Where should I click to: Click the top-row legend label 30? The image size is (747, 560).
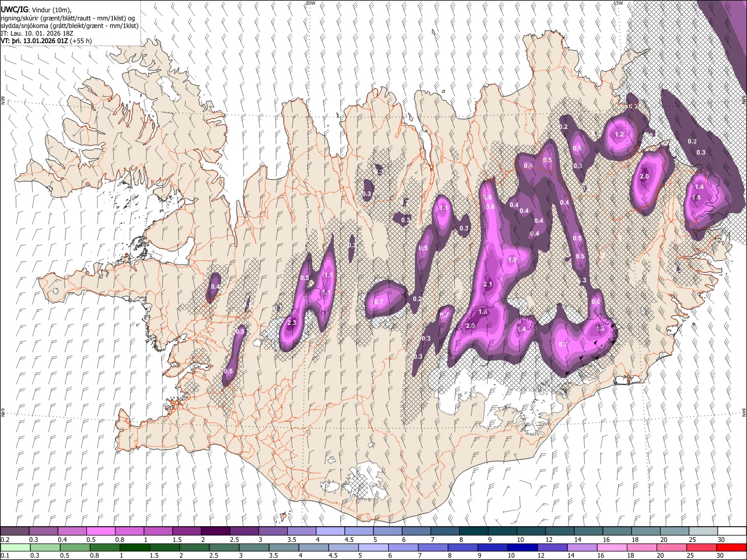point(721,540)
